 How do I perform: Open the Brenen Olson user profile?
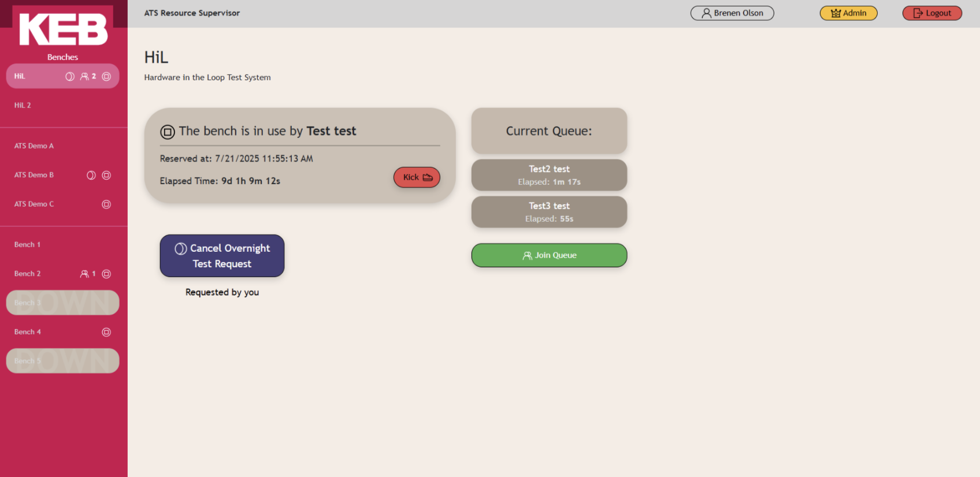(x=732, y=13)
